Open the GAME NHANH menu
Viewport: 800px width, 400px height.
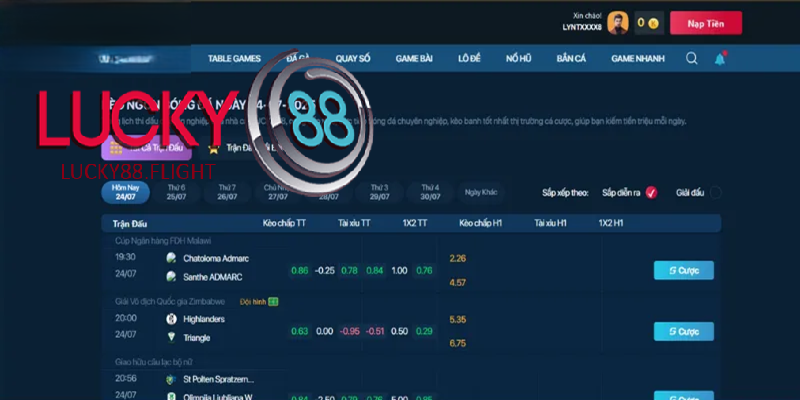[638, 59]
